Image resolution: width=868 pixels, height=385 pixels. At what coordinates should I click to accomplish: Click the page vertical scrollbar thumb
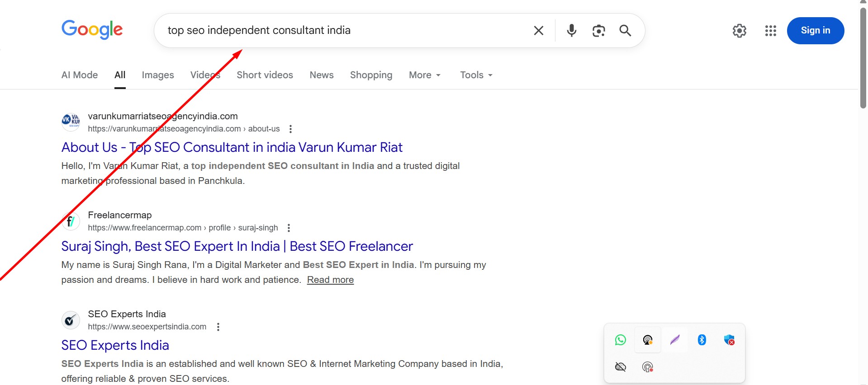tap(863, 58)
